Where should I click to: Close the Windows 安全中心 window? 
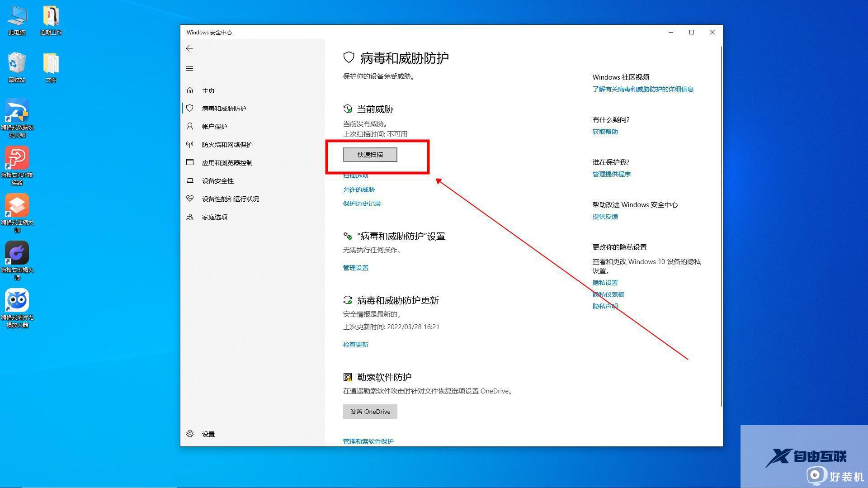pos(712,32)
